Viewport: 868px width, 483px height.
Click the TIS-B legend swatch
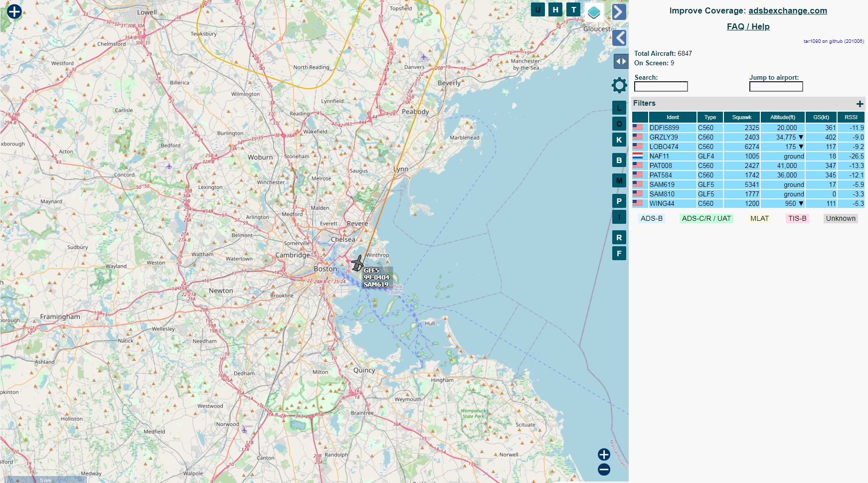[x=797, y=218]
